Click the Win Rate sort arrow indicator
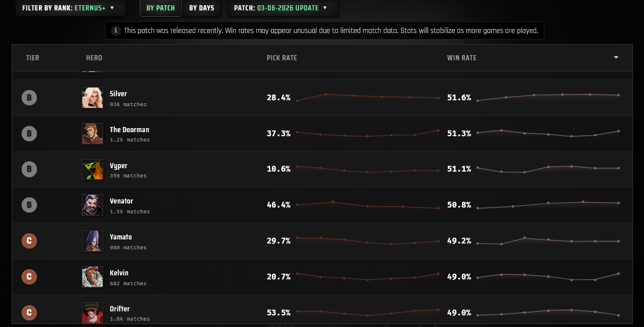 616,57
